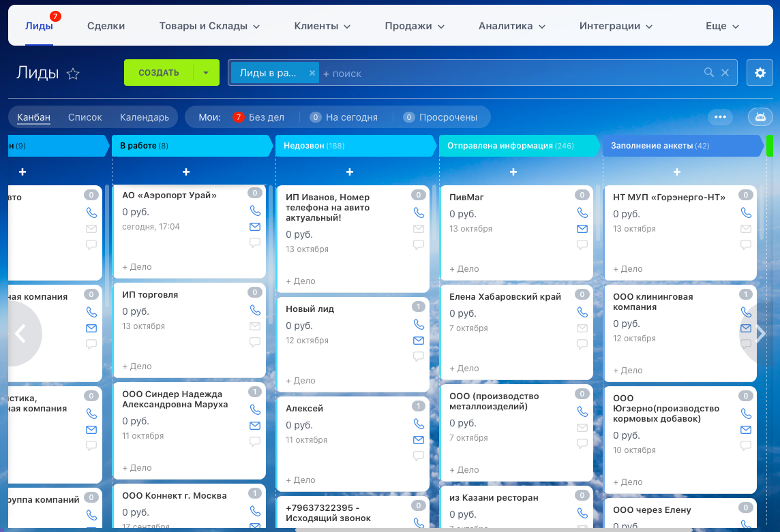The width and height of the screenshot is (780, 532).
Task: Remove the Лиды в ра... filter chip
Action: coord(312,73)
